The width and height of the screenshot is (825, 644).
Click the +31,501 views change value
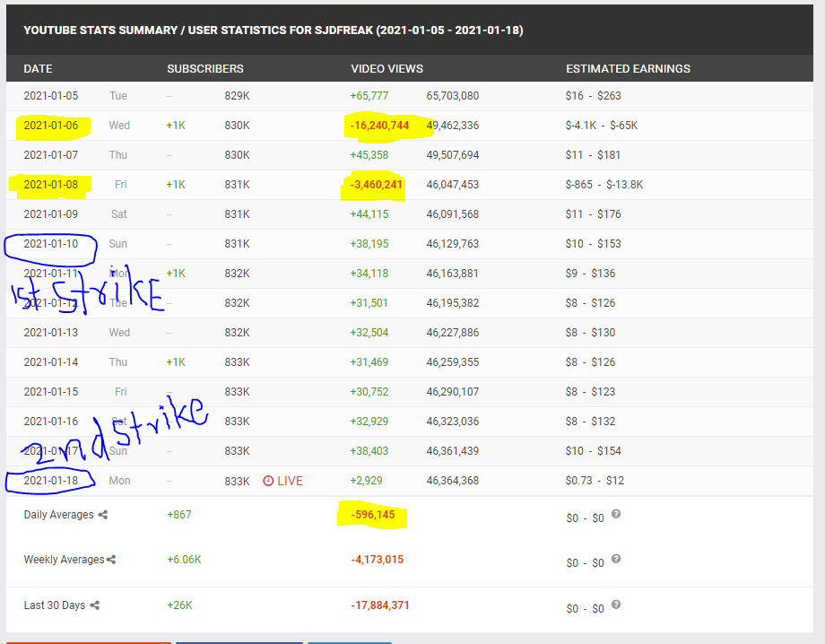[x=369, y=303]
